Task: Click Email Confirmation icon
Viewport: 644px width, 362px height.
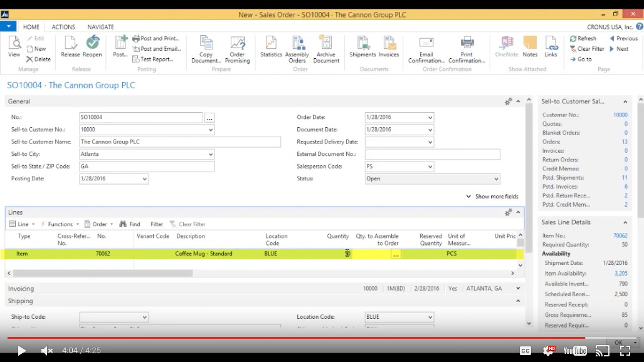Action: (426, 49)
